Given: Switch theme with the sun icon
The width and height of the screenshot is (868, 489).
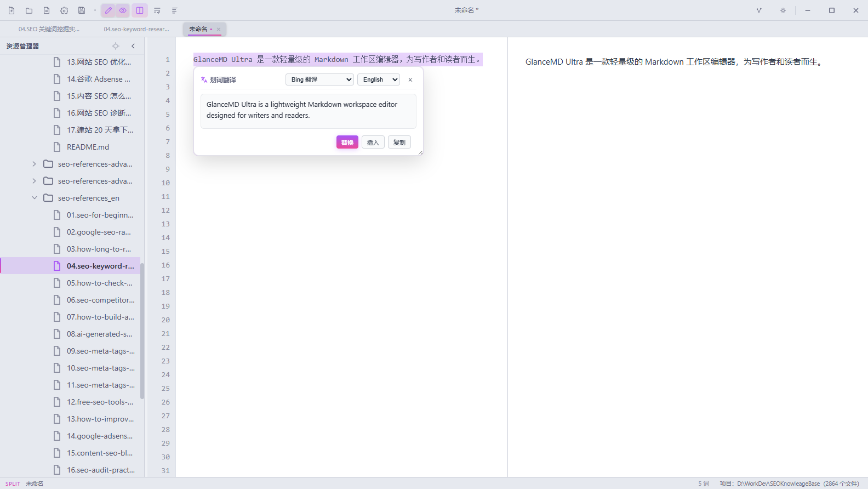Looking at the screenshot, I should [x=783, y=10].
